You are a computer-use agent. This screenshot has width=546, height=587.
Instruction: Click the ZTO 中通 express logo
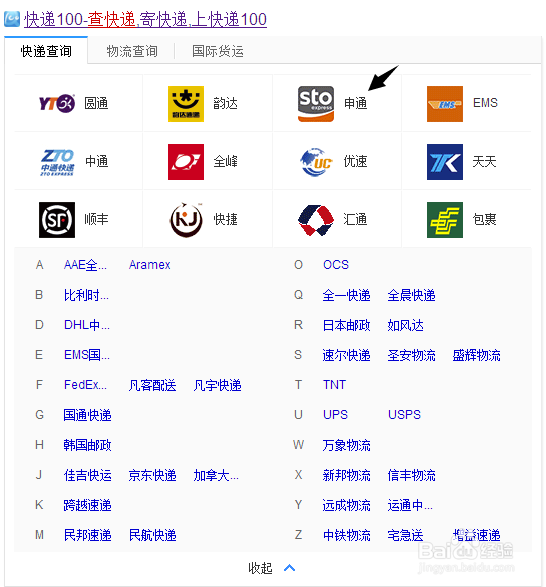click(57, 162)
